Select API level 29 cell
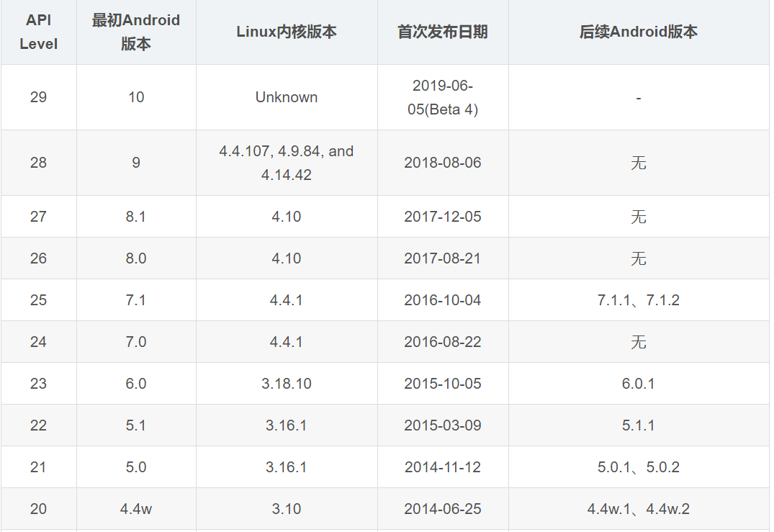 [x=38, y=97]
